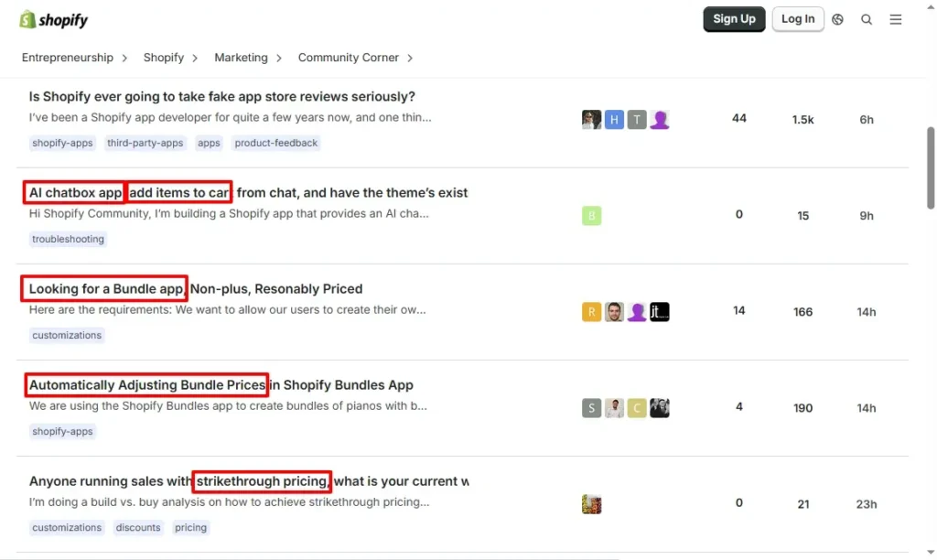Open the discounts tag on pricing topic
The width and height of the screenshot is (937, 560).
click(138, 527)
